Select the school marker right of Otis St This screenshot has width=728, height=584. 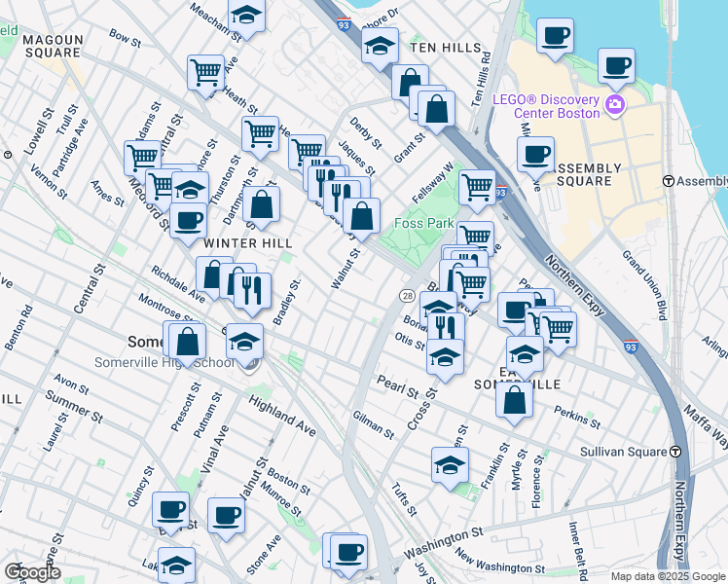coord(445,358)
